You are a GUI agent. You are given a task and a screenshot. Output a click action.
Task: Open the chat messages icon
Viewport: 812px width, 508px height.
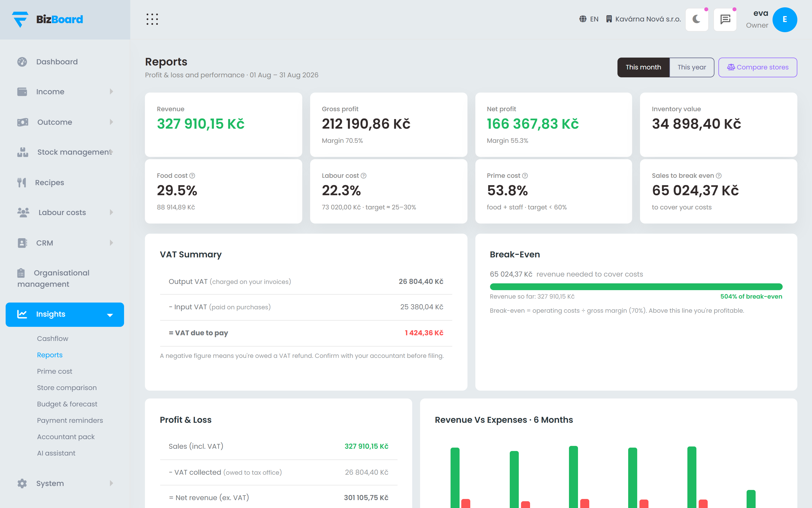725,19
